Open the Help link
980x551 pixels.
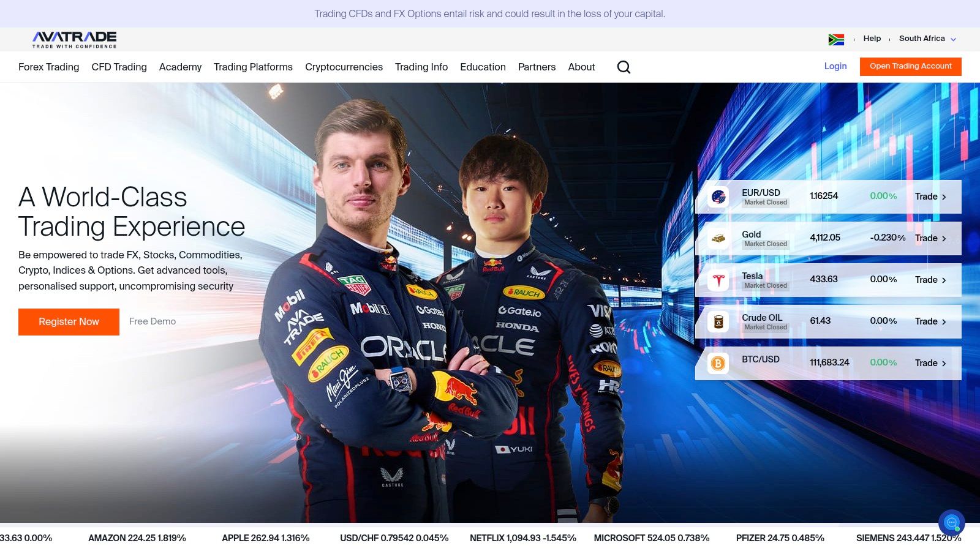pyautogui.click(x=872, y=39)
